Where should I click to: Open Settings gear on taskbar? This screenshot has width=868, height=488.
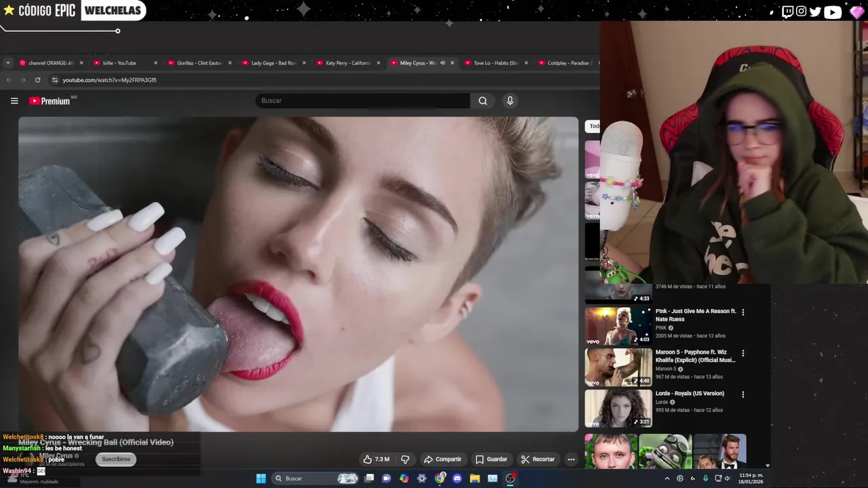(x=422, y=479)
